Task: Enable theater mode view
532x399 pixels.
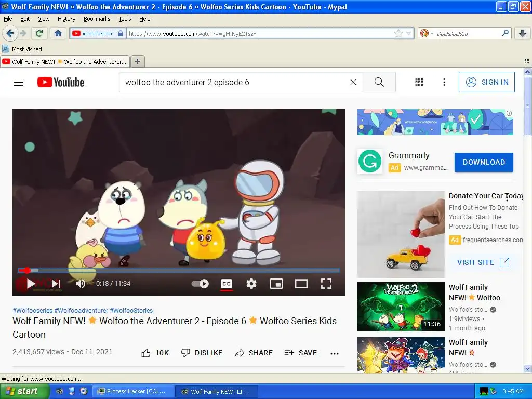Action: (x=301, y=284)
